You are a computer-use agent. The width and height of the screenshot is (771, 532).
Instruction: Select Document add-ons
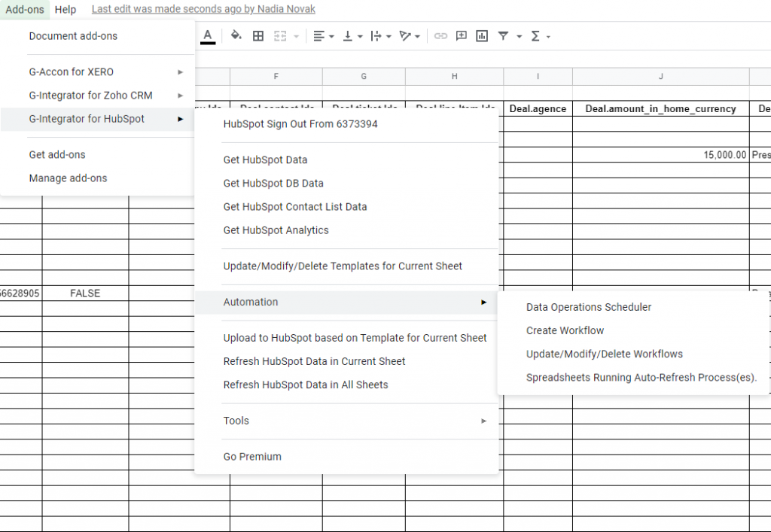point(97,36)
